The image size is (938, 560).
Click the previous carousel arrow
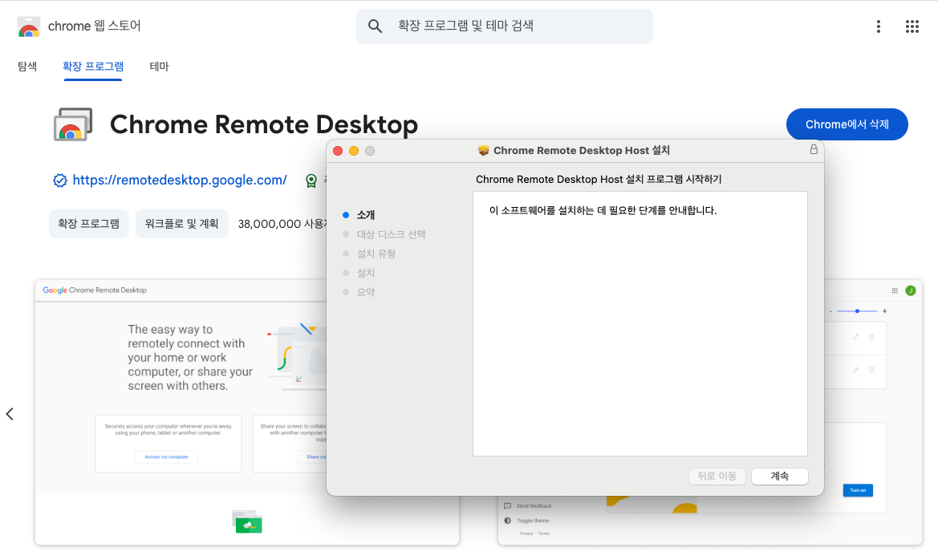[x=10, y=413]
